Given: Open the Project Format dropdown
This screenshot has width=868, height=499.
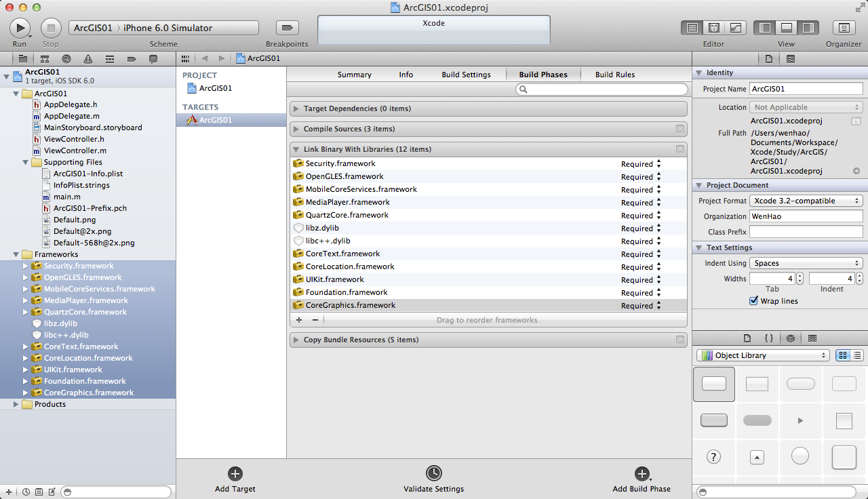Looking at the screenshot, I should click(806, 201).
